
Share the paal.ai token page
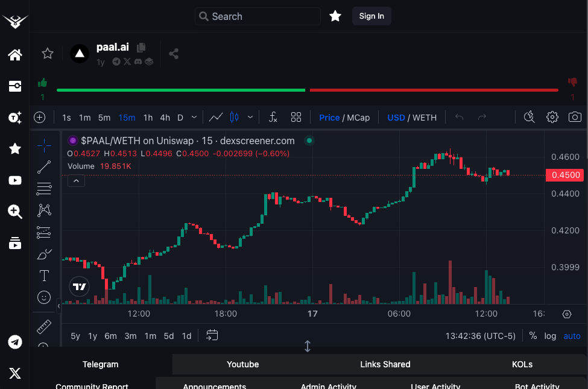(174, 54)
